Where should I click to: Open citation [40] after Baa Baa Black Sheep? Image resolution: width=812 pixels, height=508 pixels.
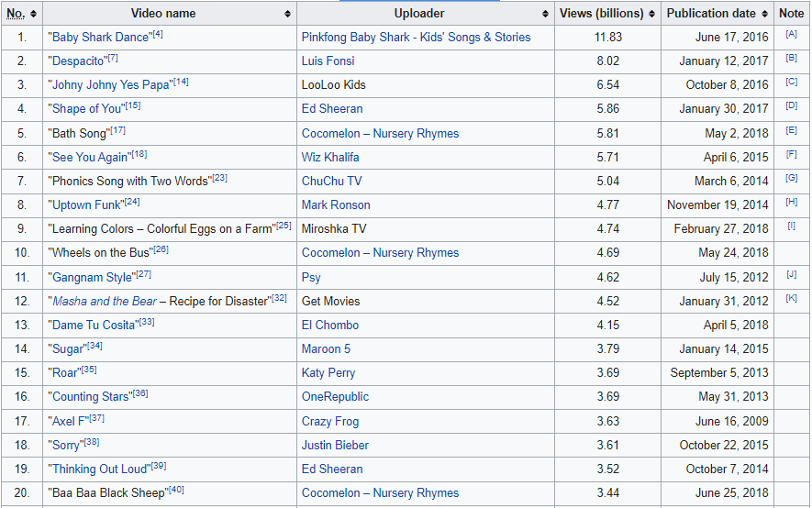[176, 490]
